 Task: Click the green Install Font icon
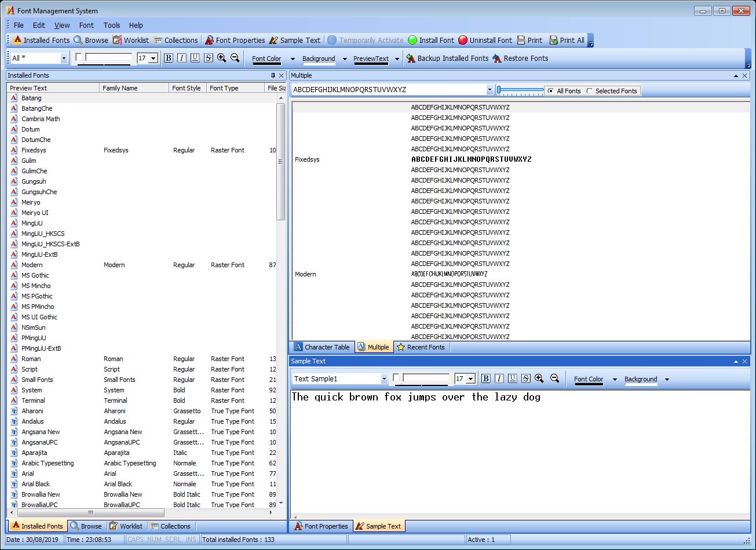[412, 40]
